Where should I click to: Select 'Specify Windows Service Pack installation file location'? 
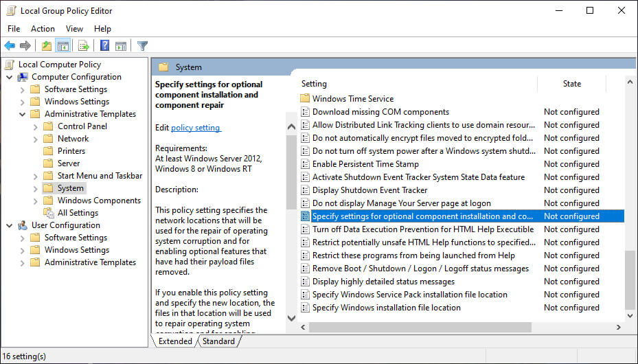[410, 295]
